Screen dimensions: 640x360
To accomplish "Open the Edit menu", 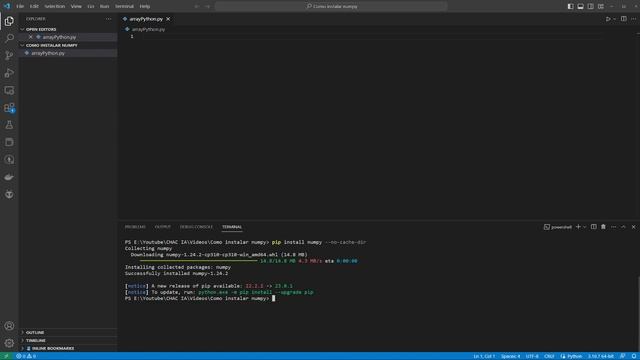I will point(34,7).
